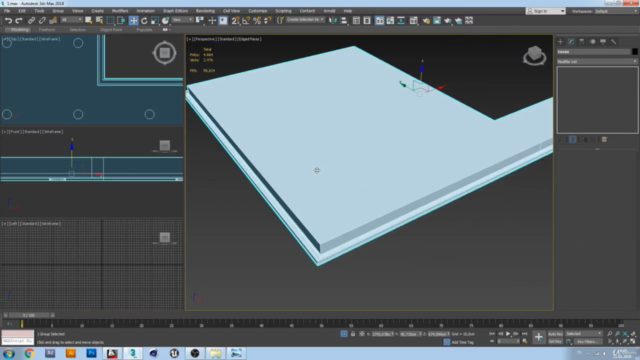Click the Auto Key button
Image resolution: width=640 pixels, height=360 pixels.
pos(555,334)
